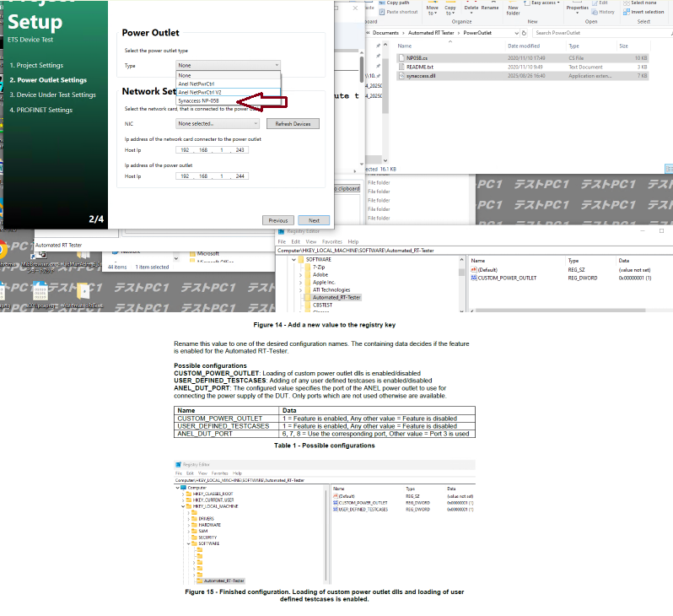Open the Edit menu in Registry Editor
Viewport: 673px width, 616px height.
296,242
